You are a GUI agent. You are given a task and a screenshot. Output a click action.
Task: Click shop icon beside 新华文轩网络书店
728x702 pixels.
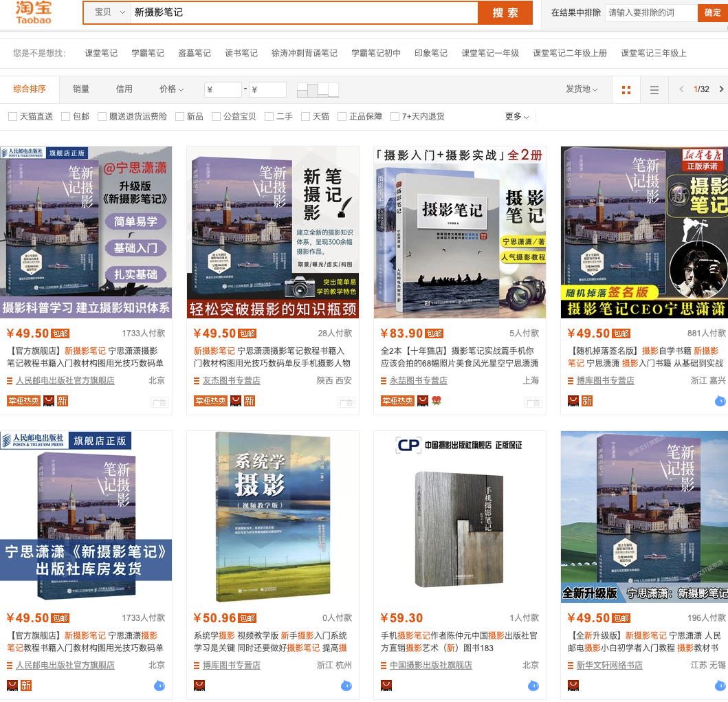[571, 666]
